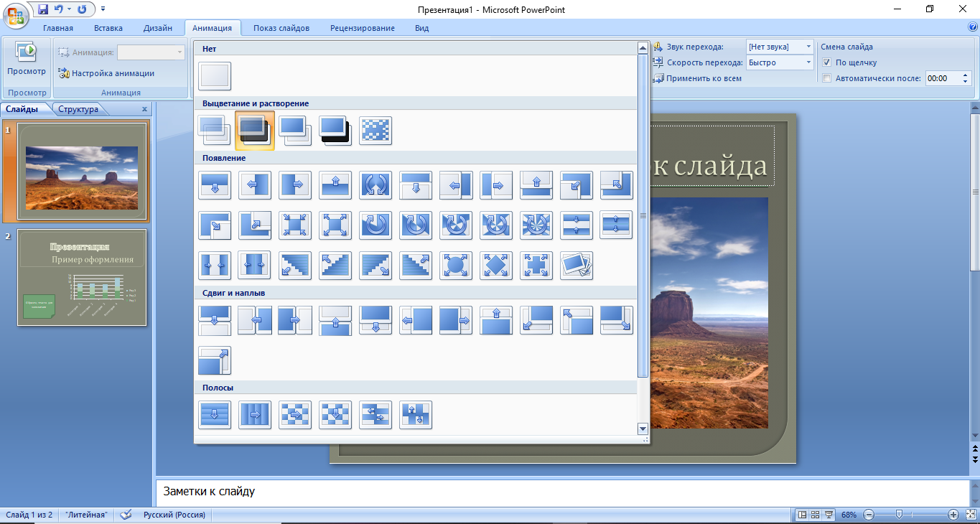Apply the Blinds Horizontal transition
The width and height of the screenshot is (980, 524).
215,415
